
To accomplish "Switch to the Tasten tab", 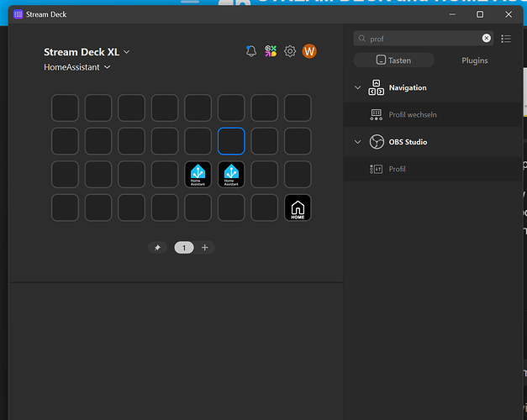I will tap(393, 60).
